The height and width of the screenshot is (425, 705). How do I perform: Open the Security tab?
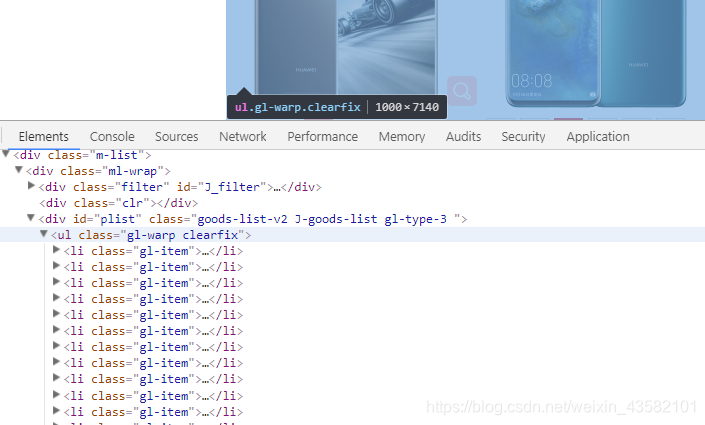523,136
